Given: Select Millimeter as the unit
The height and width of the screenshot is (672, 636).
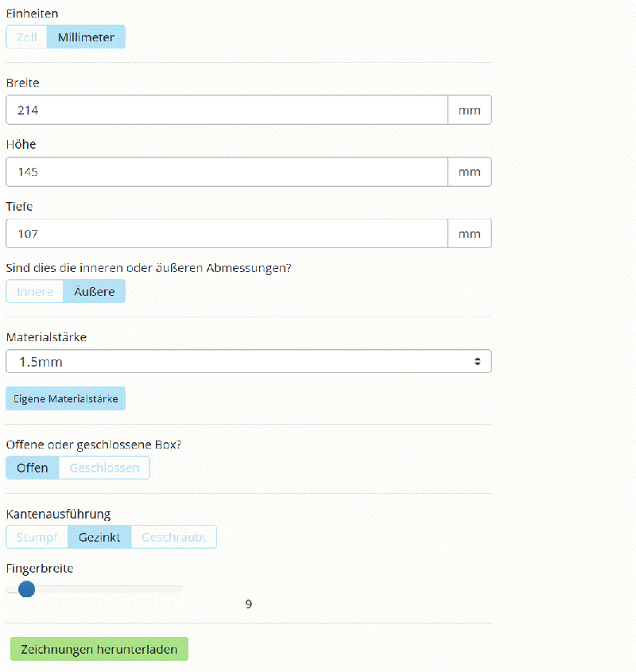Looking at the screenshot, I should (x=86, y=37).
